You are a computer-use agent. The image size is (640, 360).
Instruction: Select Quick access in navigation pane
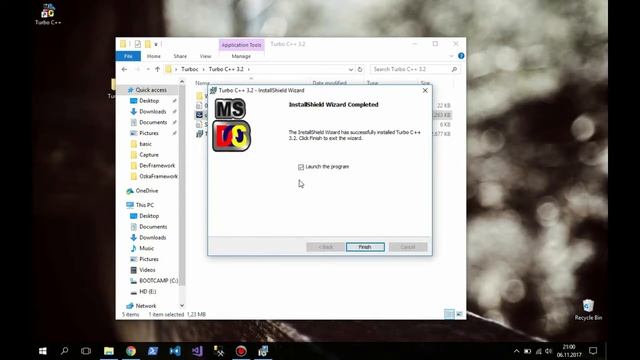coord(151,90)
